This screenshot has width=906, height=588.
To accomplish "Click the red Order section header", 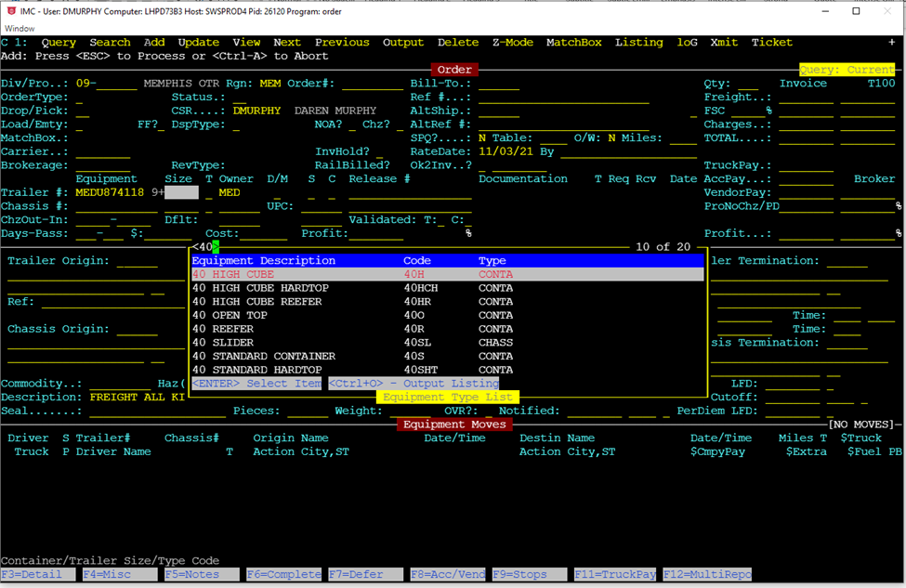I will [x=454, y=70].
